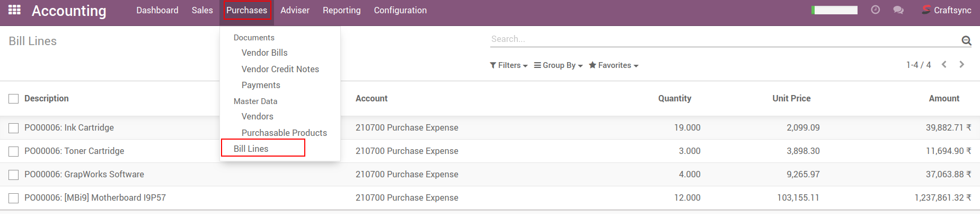Viewport: 980px width, 215px height.
Task: Open the Group By dropdown
Action: (558, 65)
